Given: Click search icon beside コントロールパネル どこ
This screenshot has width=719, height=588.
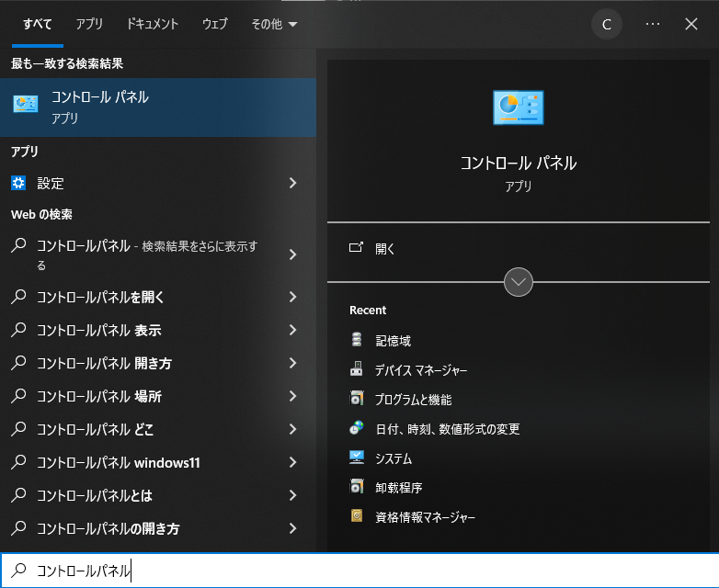Looking at the screenshot, I should [x=18, y=428].
